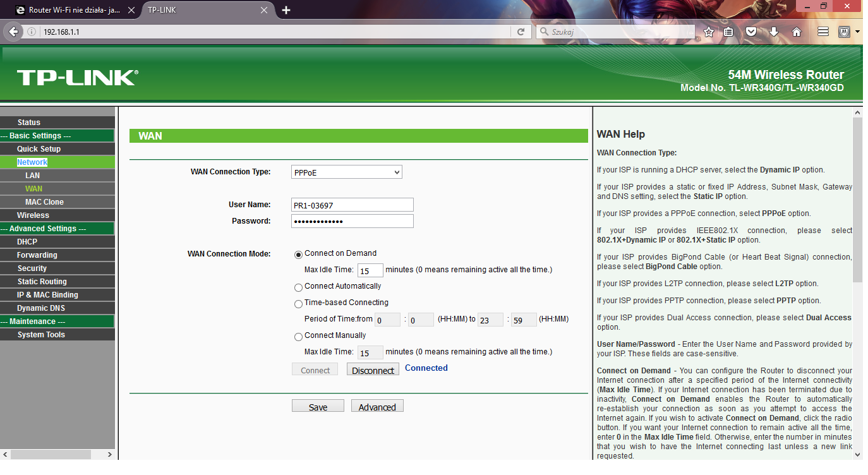The height and width of the screenshot is (475, 868).
Task: Select the Connect Automatically option
Action: (298, 287)
